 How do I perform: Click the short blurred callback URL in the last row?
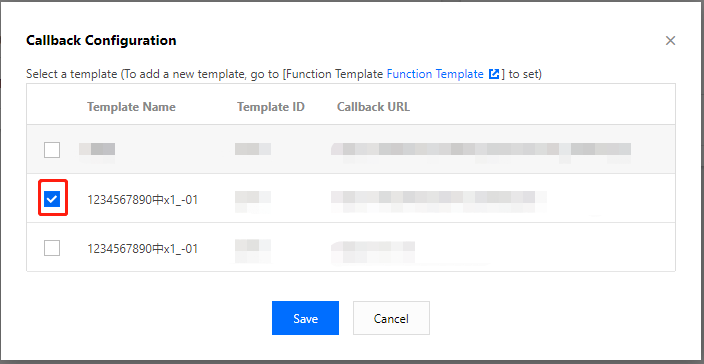[x=373, y=251]
